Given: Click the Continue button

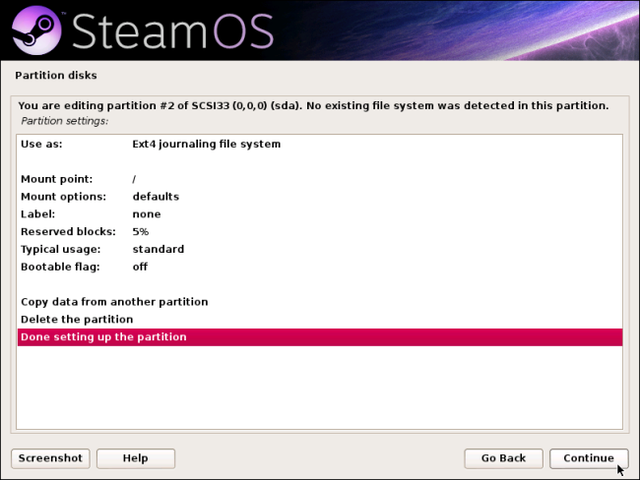Looking at the screenshot, I should tap(589, 458).
